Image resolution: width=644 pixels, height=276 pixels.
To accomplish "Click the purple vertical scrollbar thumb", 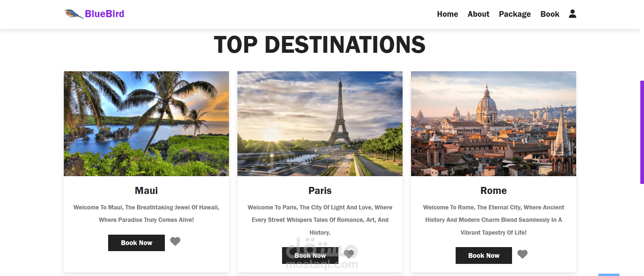I will (x=642, y=132).
